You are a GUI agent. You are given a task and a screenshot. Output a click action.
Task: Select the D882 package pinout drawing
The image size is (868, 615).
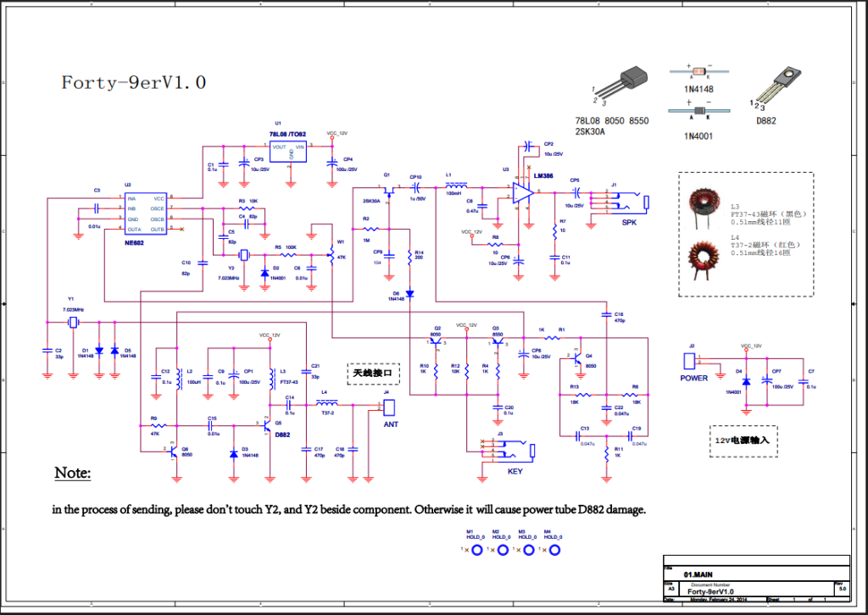[x=776, y=87]
